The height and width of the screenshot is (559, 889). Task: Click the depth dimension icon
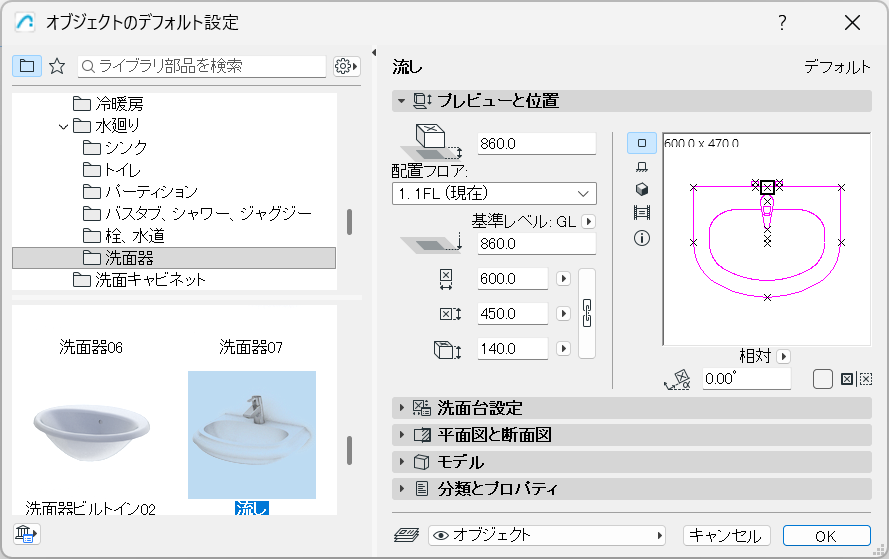point(450,314)
